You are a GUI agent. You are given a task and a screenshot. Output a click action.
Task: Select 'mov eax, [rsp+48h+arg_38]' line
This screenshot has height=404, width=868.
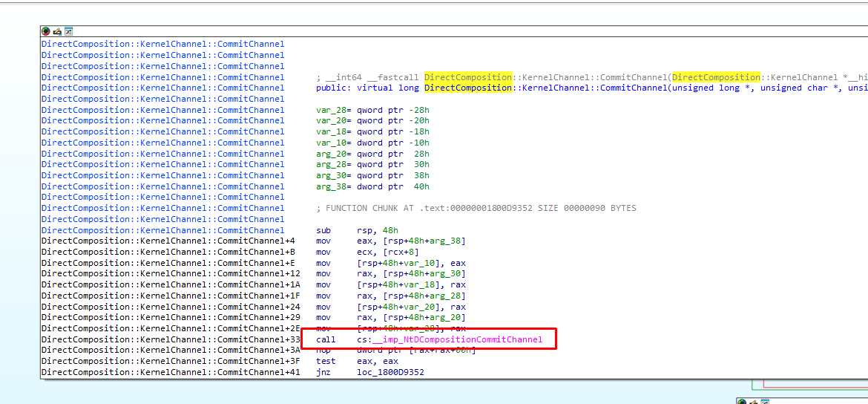coord(391,241)
